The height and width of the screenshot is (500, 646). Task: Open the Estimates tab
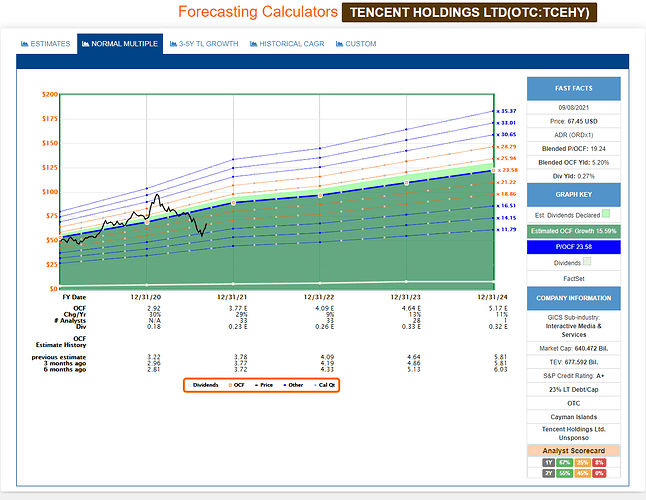46,44
